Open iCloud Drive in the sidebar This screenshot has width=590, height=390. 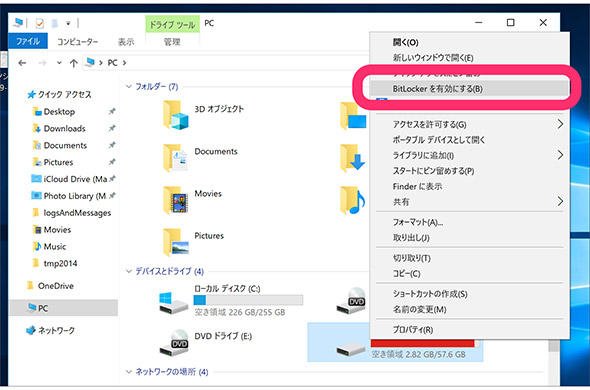[75, 179]
